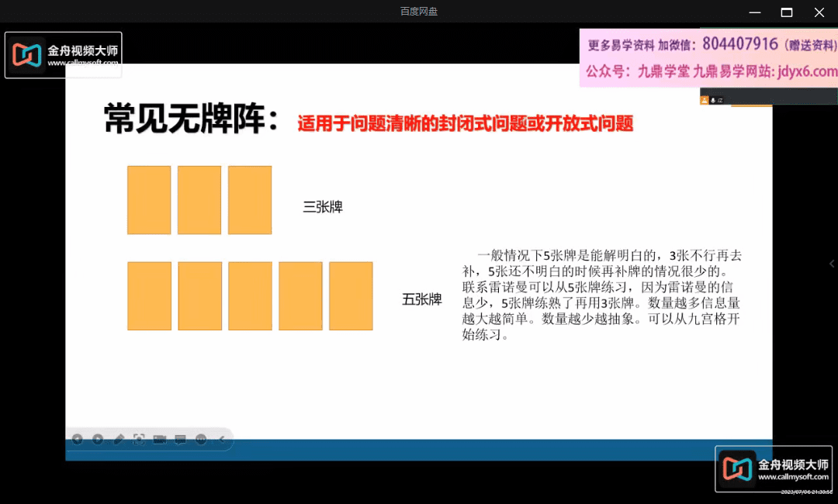Expand the side panel arrow on the right edge

[x=832, y=264]
